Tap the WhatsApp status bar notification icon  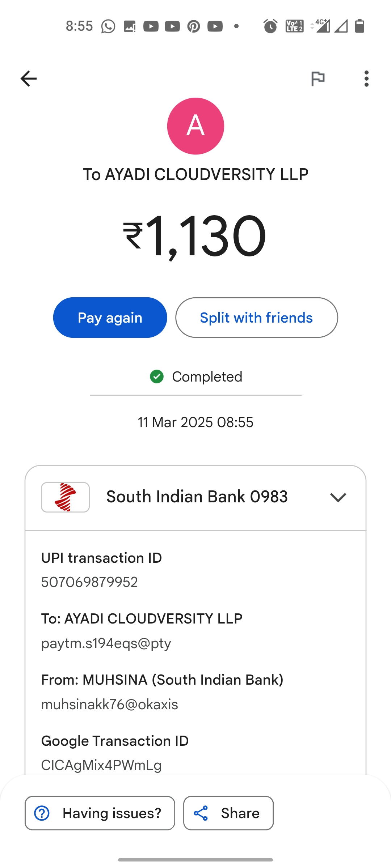click(x=108, y=26)
